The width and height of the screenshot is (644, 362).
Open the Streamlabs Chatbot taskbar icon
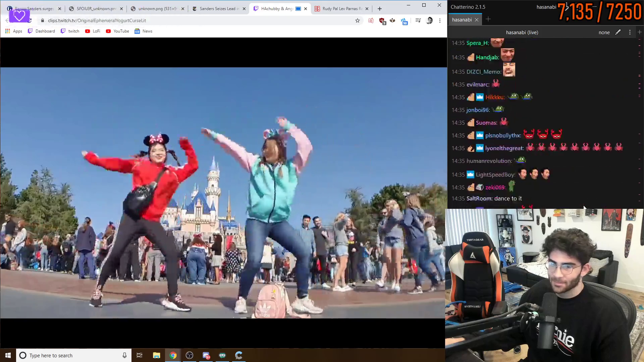pyautogui.click(x=223, y=355)
